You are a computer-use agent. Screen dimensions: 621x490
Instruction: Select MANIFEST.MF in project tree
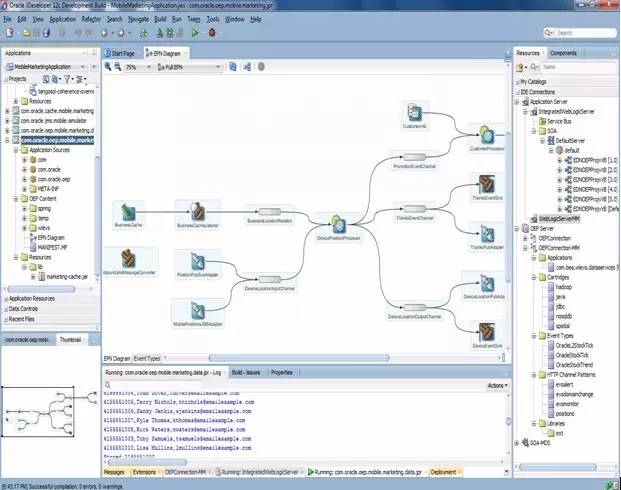(48, 247)
